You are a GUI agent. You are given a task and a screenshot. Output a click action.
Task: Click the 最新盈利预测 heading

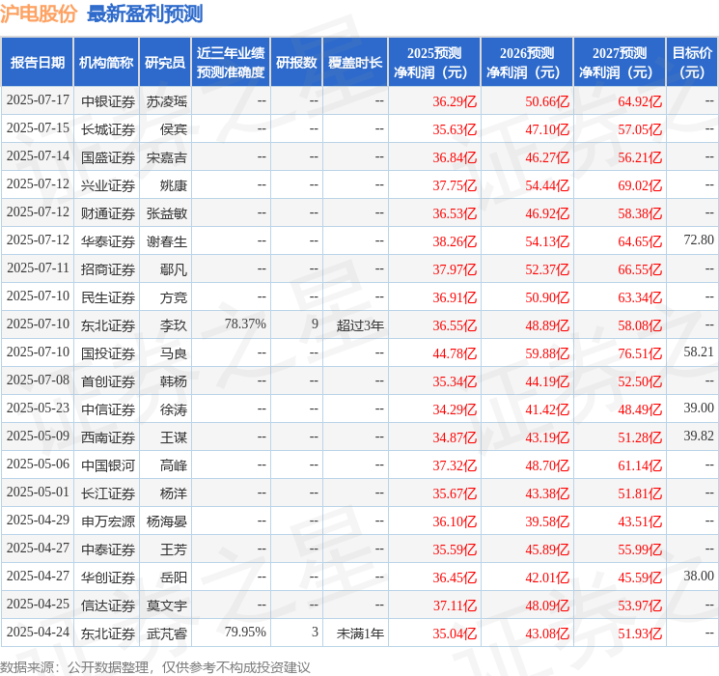(x=145, y=14)
